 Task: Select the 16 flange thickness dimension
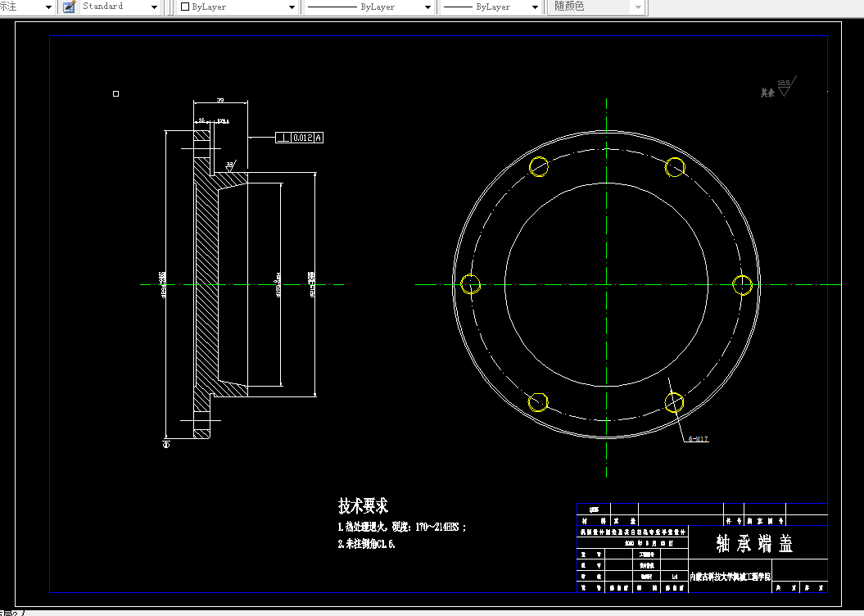point(201,120)
